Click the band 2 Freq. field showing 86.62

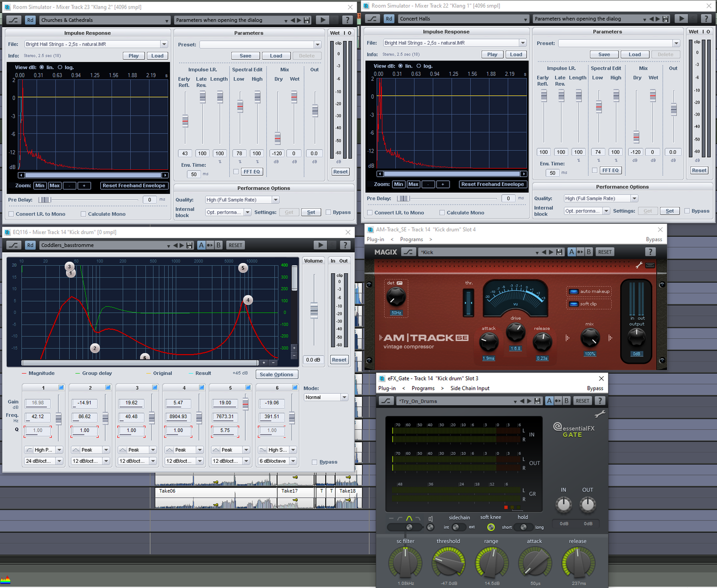point(84,416)
